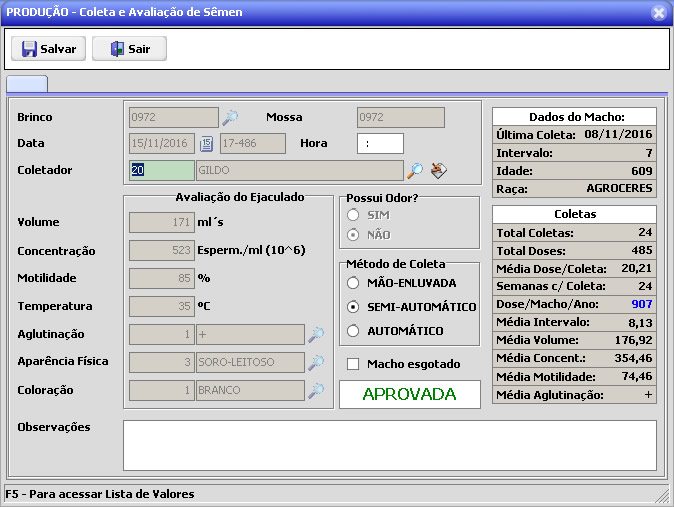Click Última Coleta date 08/11/2016
This screenshot has height=507, width=674.
(x=618, y=134)
